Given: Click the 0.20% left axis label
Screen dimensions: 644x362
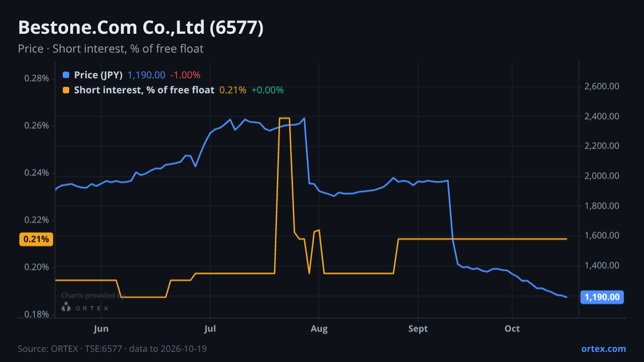Looking at the screenshot, I should pyautogui.click(x=37, y=267).
